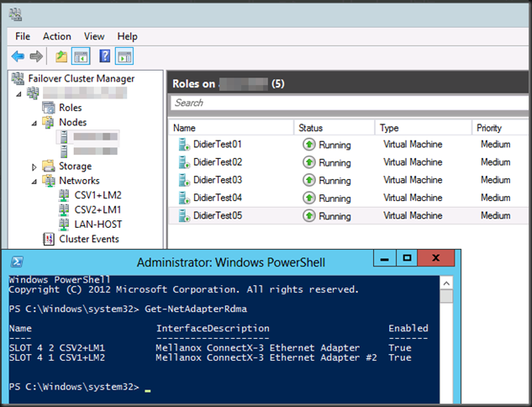This screenshot has height=407, width=532.
Task: Click the Get-NetAdapterRdma command text in PowerShell
Action: pos(196,309)
